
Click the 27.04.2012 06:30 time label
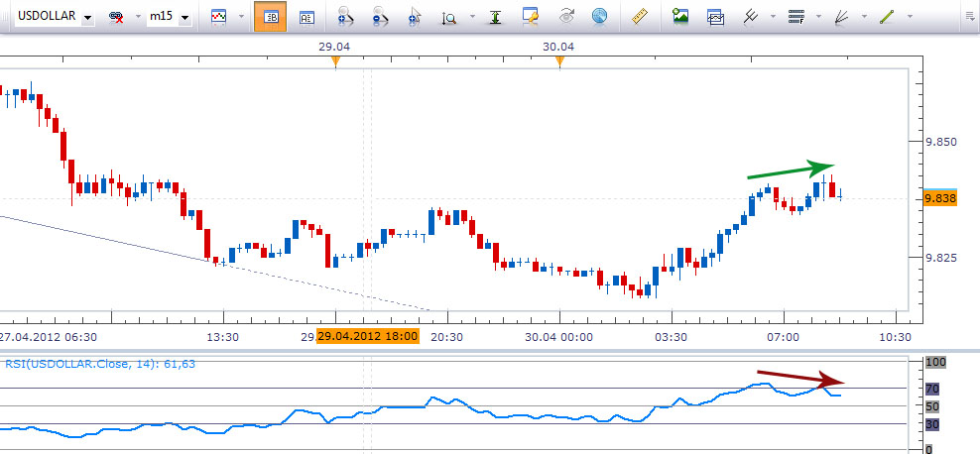click(x=49, y=337)
